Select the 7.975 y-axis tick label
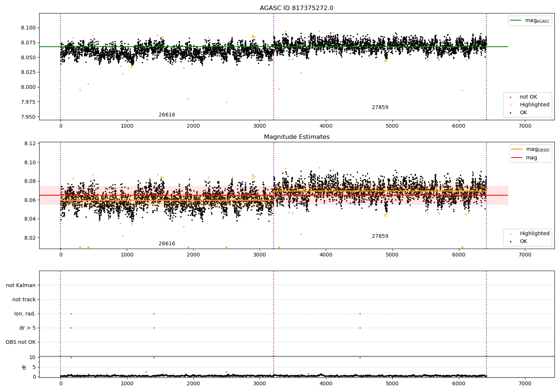Screen dimensions: 560x392 28,102
